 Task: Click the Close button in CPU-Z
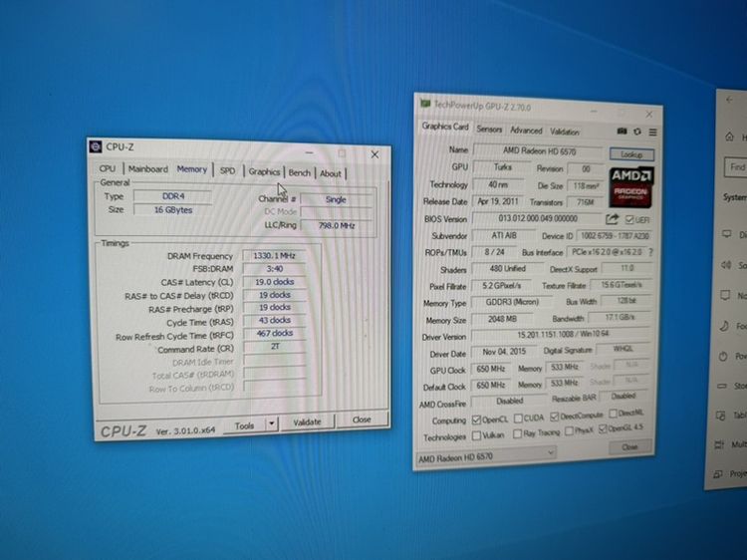point(362,420)
